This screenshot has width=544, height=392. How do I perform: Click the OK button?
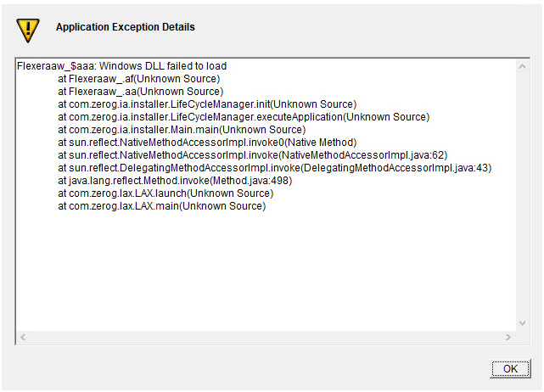pos(510,368)
